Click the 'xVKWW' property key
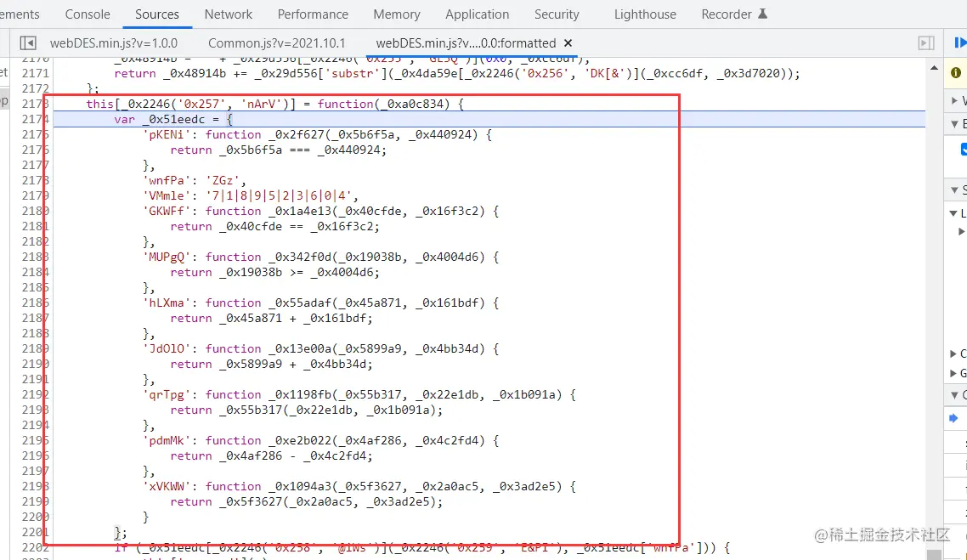967x560 pixels. coord(167,487)
